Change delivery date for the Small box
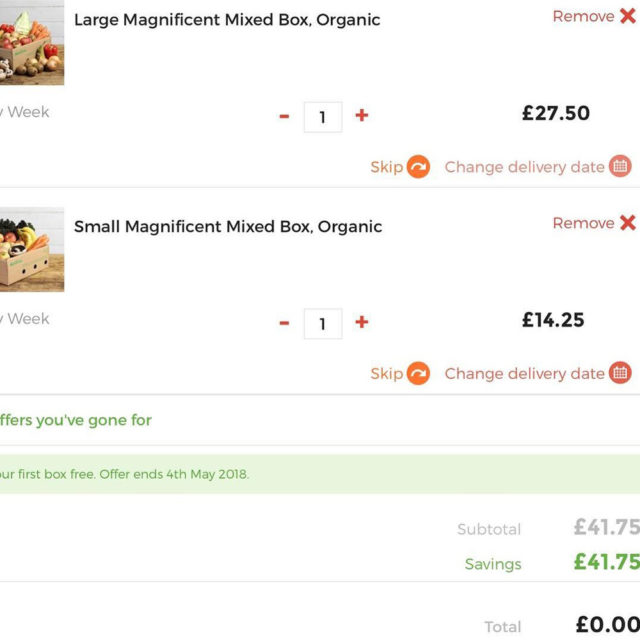Screen dimensions: 640x640 click(x=524, y=374)
